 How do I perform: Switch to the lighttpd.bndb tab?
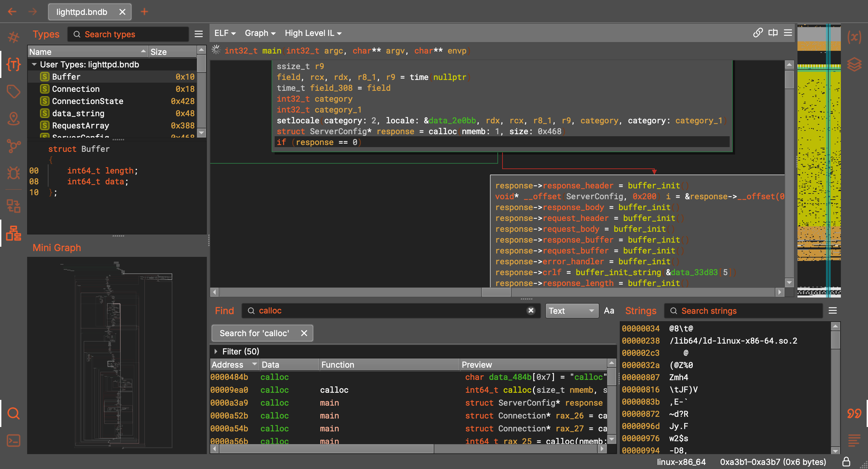82,12
